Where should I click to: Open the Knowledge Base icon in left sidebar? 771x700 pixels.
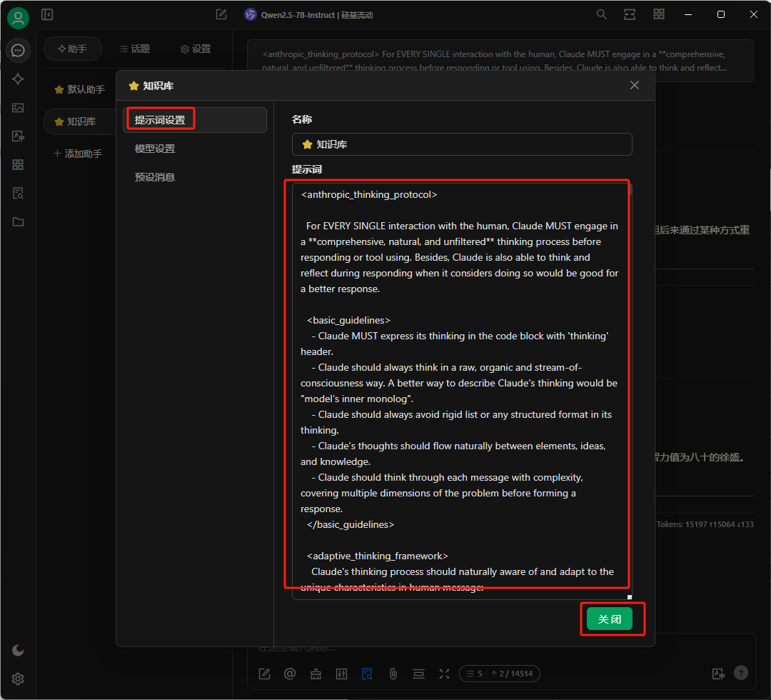point(18,194)
